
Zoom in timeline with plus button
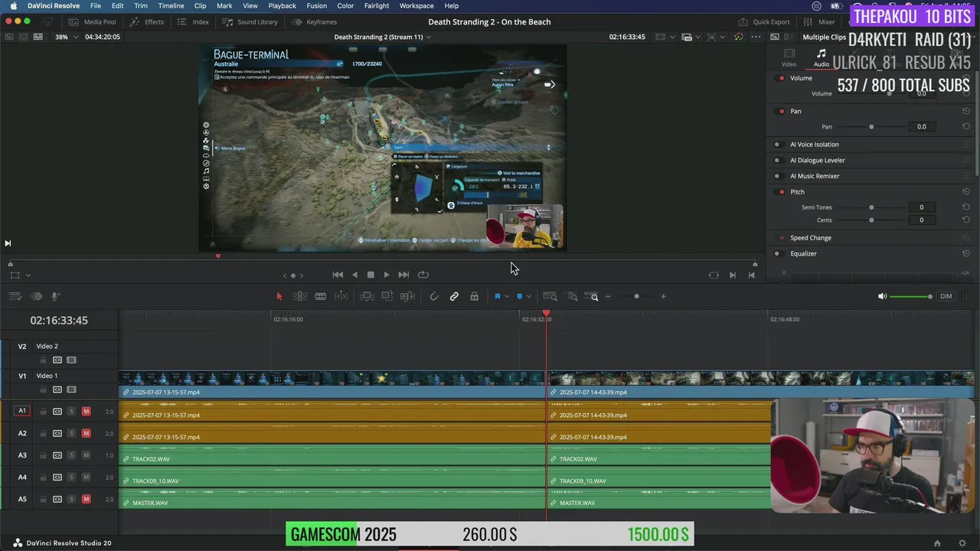click(x=663, y=296)
